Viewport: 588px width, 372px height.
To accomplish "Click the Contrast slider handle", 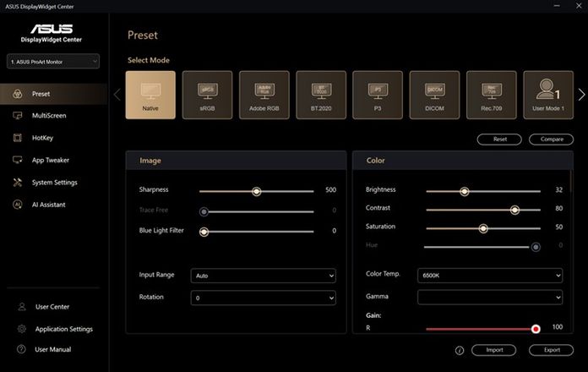I will click(x=514, y=210).
